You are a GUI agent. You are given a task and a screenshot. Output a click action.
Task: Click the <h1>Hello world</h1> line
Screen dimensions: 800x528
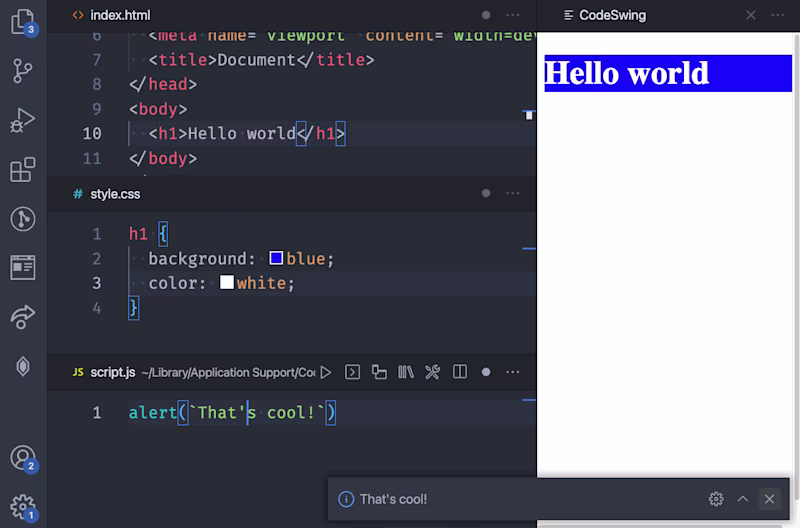click(x=247, y=134)
